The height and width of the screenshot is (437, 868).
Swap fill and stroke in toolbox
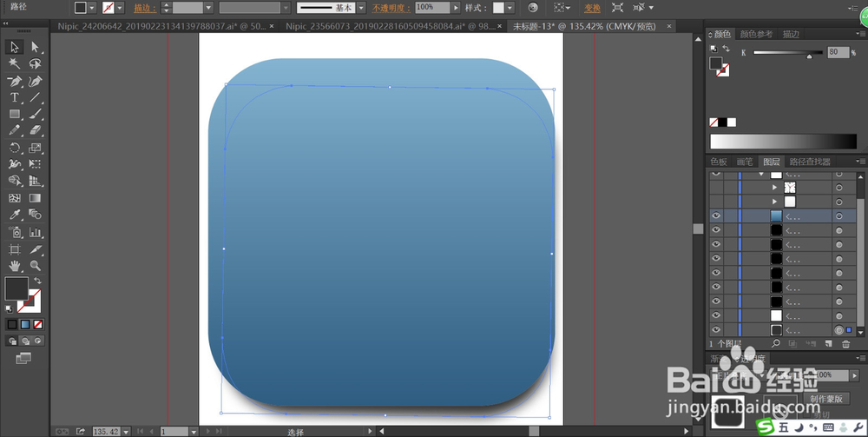click(x=37, y=281)
